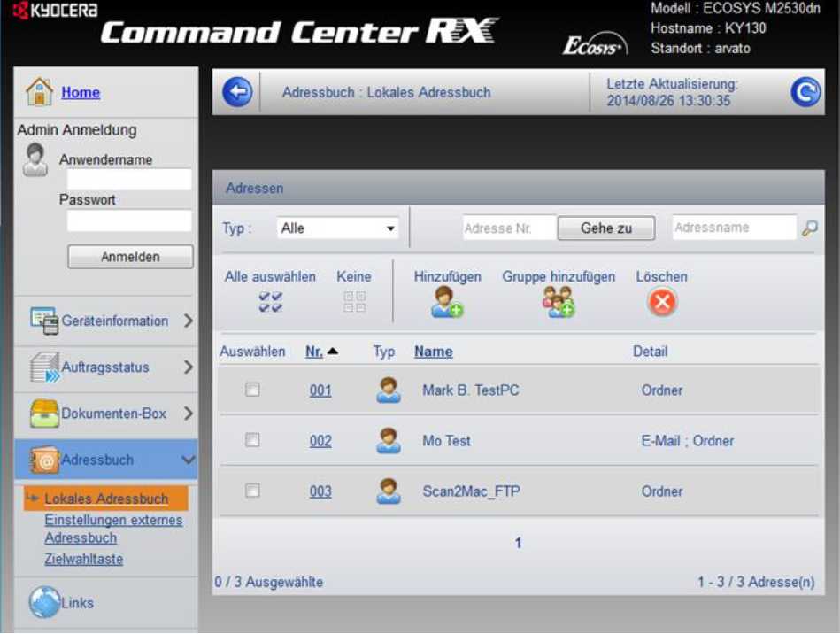Image resolution: width=840 pixels, height=634 pixels.
Task: Click the Keine deselect-all icon
Action: pos(354,303)
